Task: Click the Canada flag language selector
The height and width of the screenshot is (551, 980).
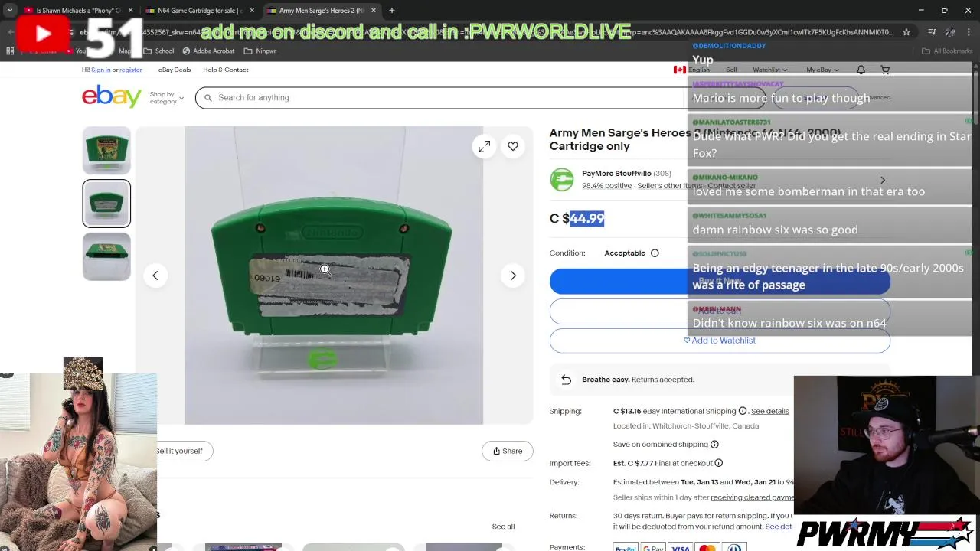Action: (x=691, y=70)
